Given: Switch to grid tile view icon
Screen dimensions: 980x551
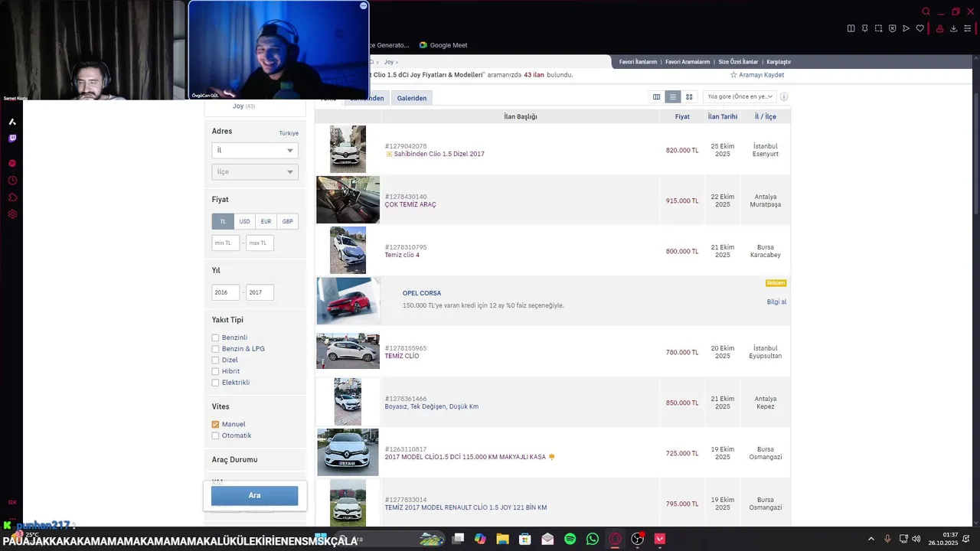Looking at the screenshot, I should click(x=689, y=96).
